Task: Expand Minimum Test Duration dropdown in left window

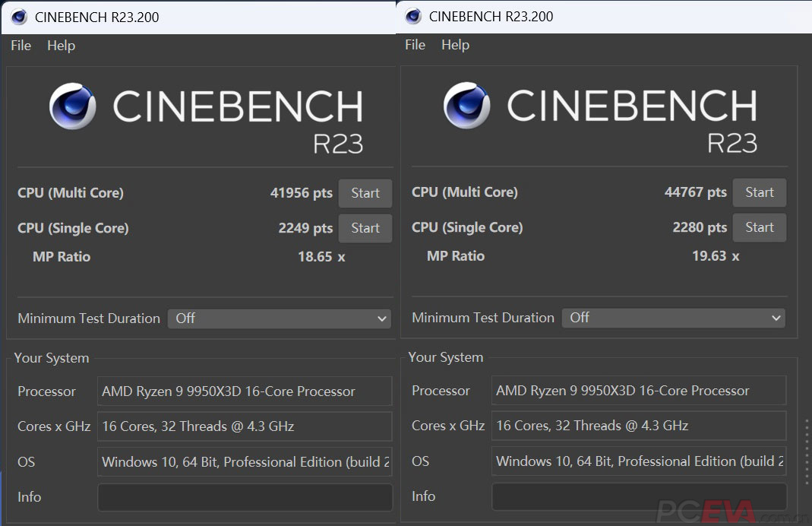Action: (279, 318)
